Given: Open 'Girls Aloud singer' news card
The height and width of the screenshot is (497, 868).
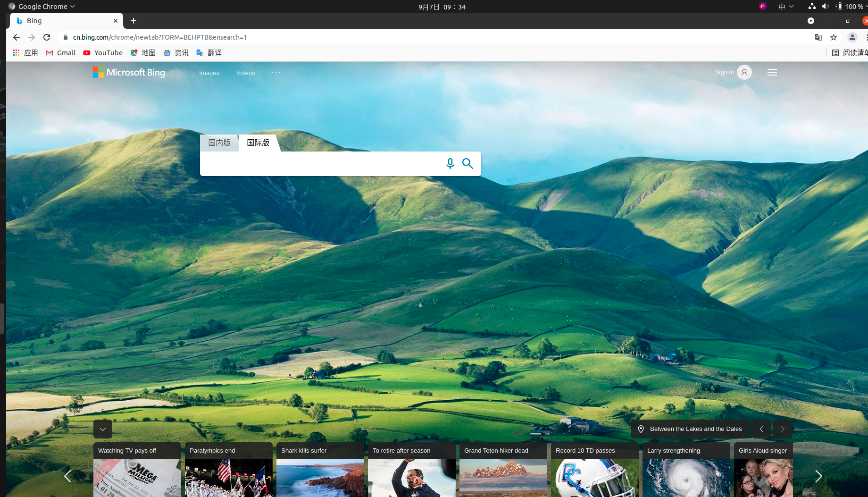Looking at the screenshot, I should coord(763,470).
